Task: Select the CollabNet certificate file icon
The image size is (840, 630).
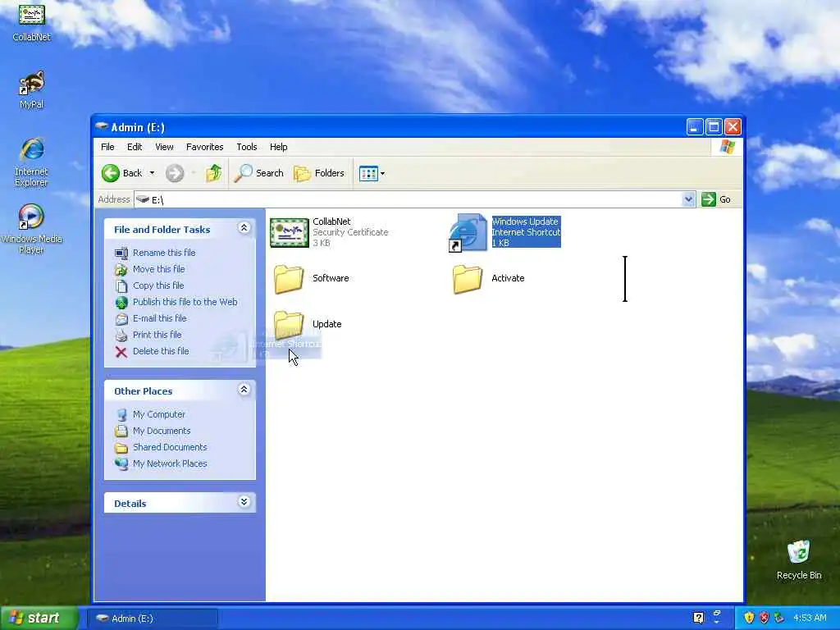Action: pyautogui.click(x=290, y=232)
